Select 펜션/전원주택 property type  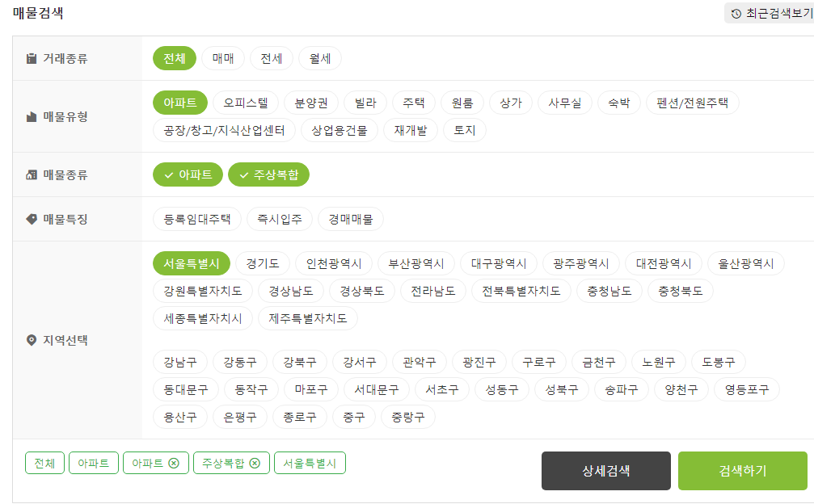coord(693,103)
